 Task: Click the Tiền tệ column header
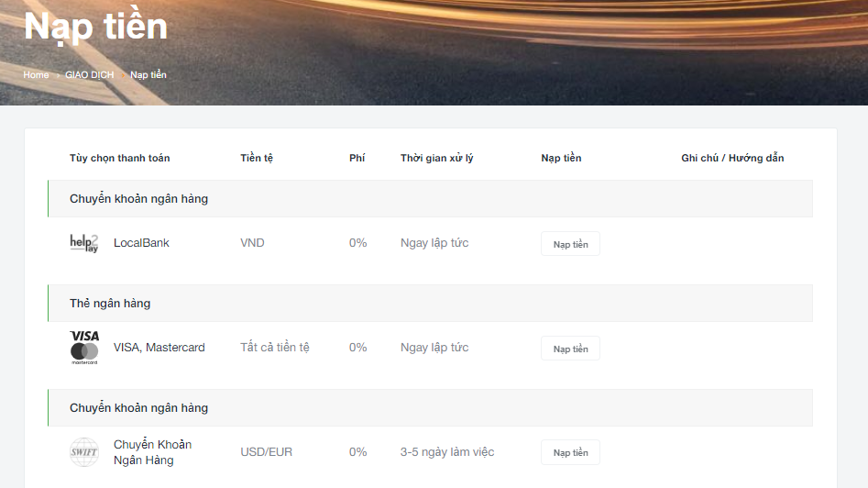(257, 158)
